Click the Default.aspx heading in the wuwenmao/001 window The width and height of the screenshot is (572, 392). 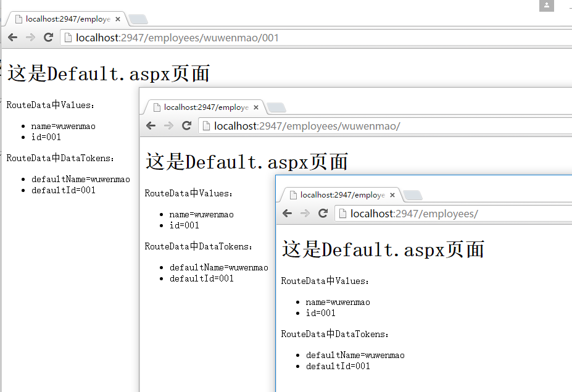pos(109,73)
